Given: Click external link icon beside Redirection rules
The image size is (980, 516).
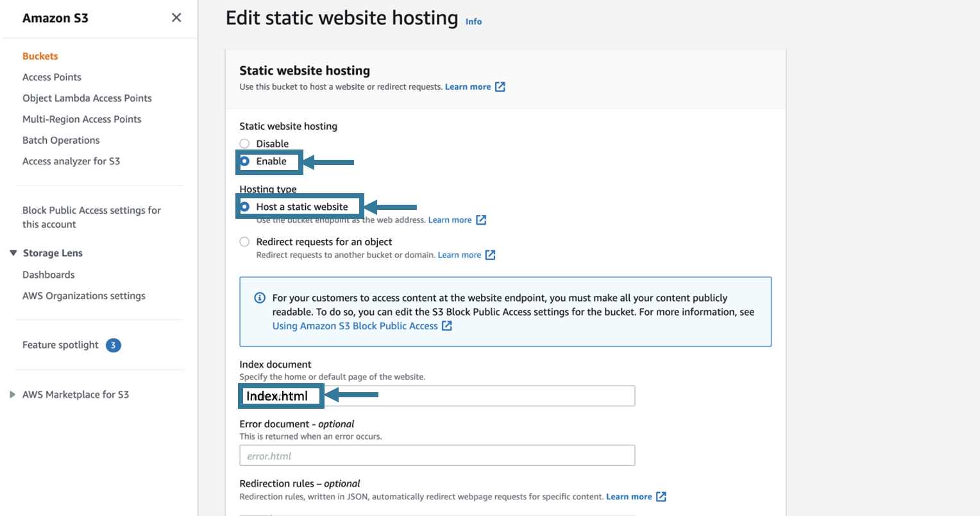Looking at the screenshot, I should pyautogui.click(x=663, y=496).
